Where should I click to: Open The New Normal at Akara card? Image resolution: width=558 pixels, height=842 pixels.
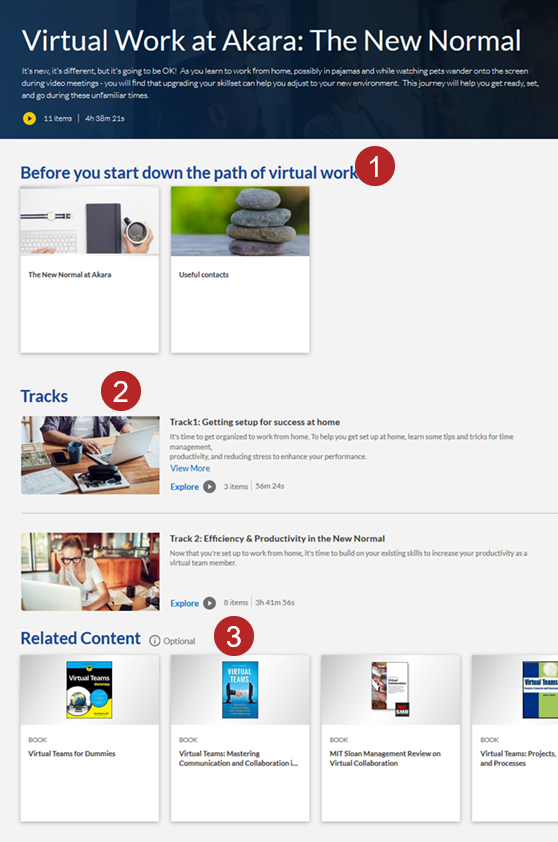[x=90, y=270]
